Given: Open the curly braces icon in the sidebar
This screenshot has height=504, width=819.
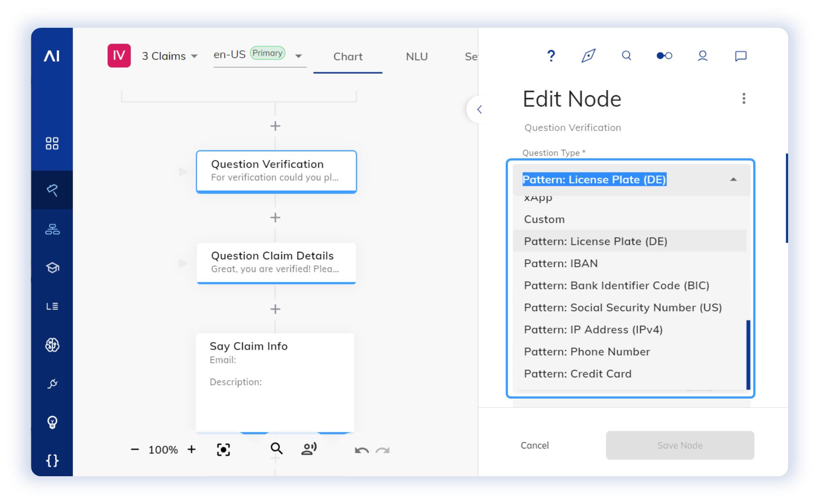Looking at the screenshot, I should 52,461.
